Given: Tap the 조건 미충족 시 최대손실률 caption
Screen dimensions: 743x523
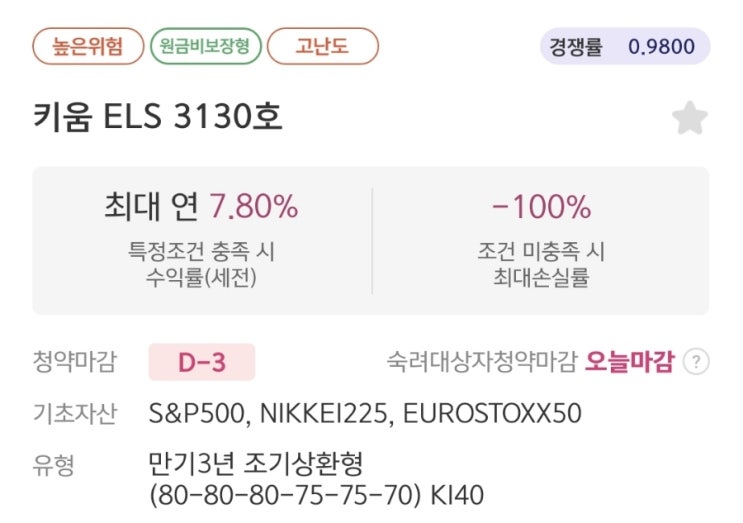Looking at the screenshot, I should (x=541, y=265).
